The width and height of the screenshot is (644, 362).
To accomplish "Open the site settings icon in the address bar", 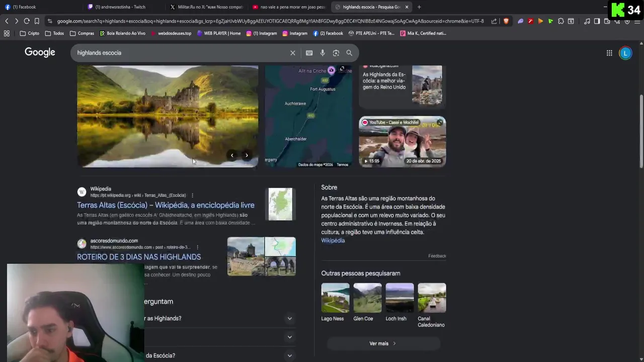I will coord(50,21).
